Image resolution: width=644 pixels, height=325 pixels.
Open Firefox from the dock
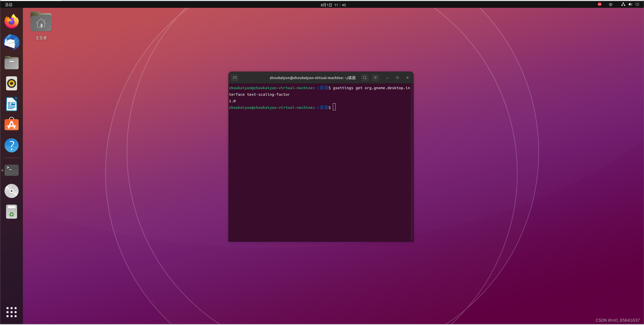tap(12, 21)
